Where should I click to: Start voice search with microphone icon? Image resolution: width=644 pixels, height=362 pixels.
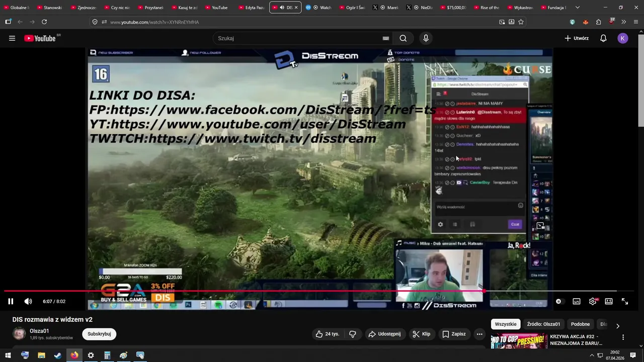pos(426,38)
